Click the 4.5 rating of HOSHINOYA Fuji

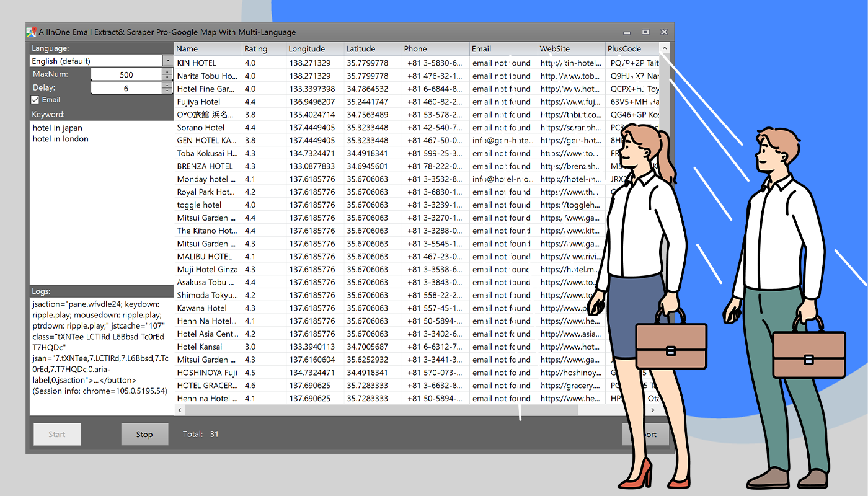tap(250, 373)
